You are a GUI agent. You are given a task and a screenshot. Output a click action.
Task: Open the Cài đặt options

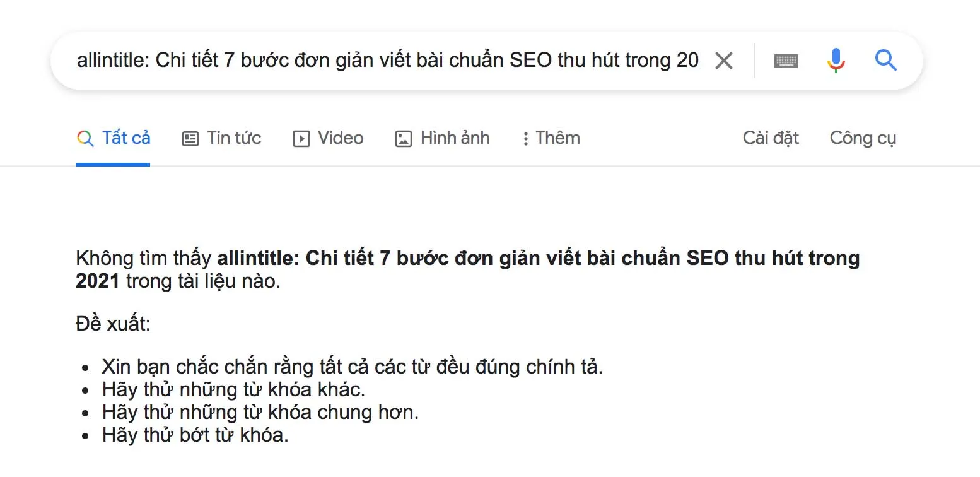pyautogui.click(x=770, y=138)
